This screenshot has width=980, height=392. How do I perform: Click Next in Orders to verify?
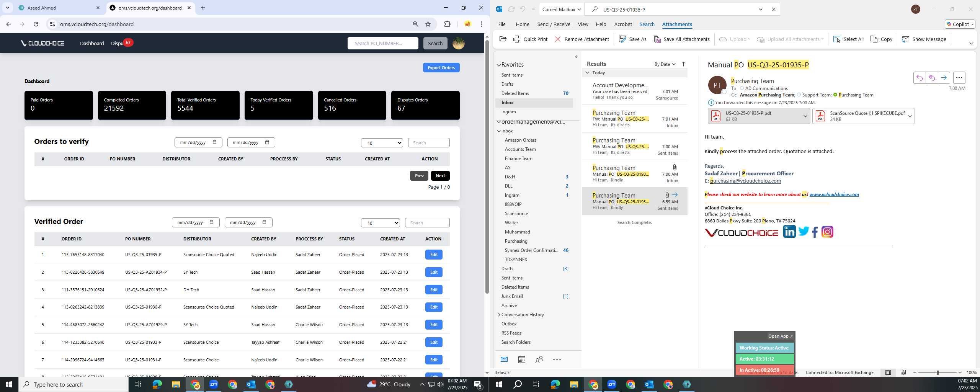pos(440,176)
